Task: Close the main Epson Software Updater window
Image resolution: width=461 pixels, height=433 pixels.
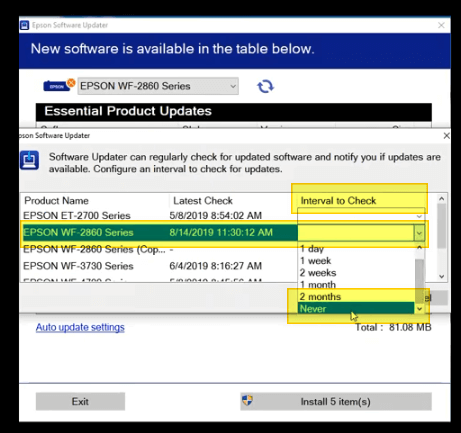Action: [x=441, y=25]
